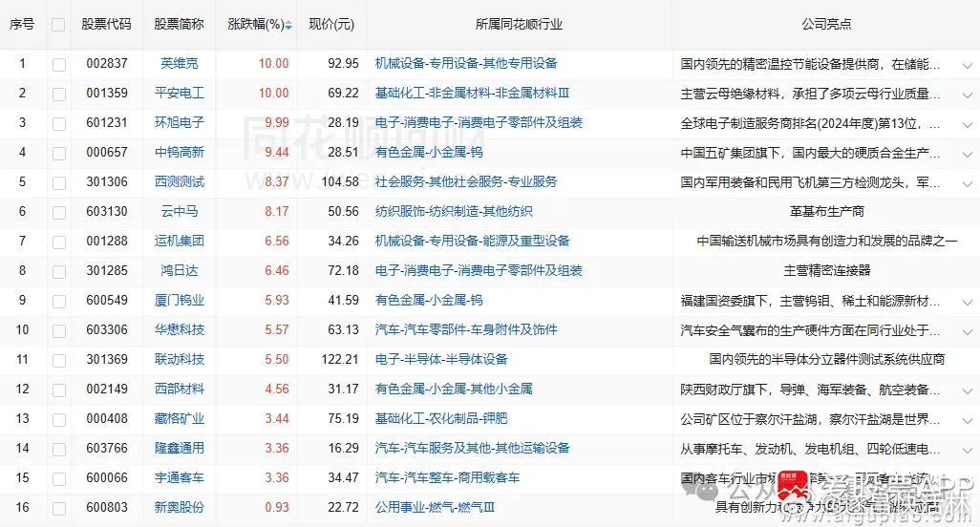Screen dimensions: 980x527
Task: Select the 联动科技 row checkbox
Action: point(59,360)
